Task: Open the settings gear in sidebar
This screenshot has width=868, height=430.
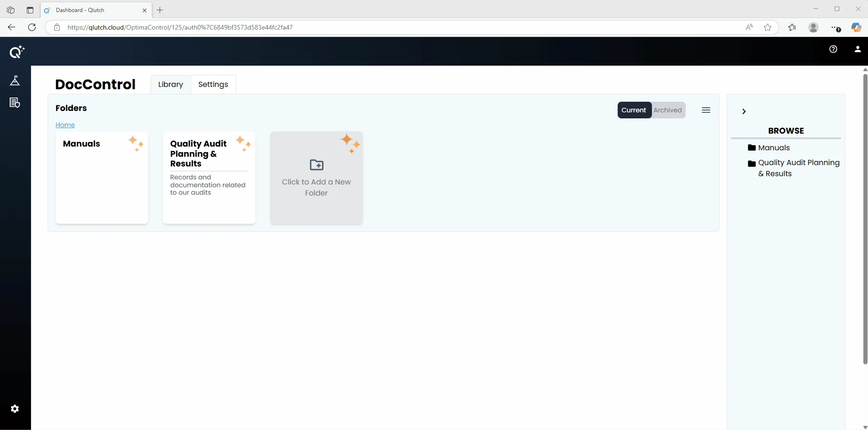Action: (x=15, y=409)
